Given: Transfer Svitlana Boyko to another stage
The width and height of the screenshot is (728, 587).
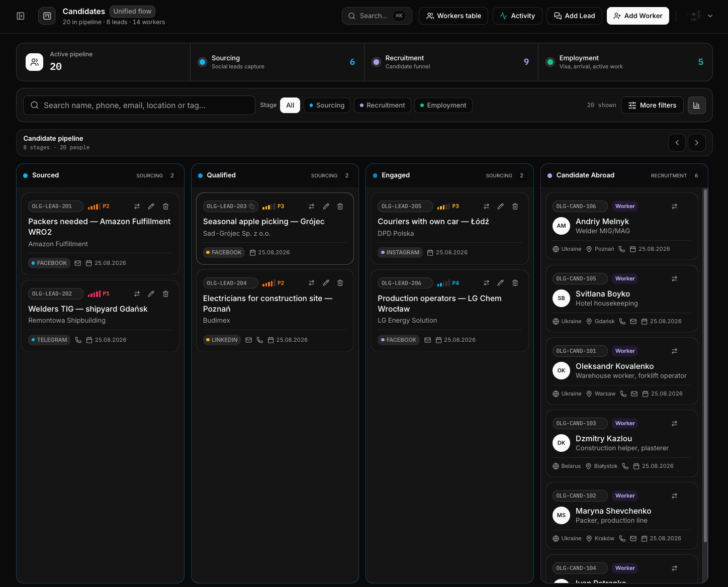Looking at the screenshot, I should (675, 279).
